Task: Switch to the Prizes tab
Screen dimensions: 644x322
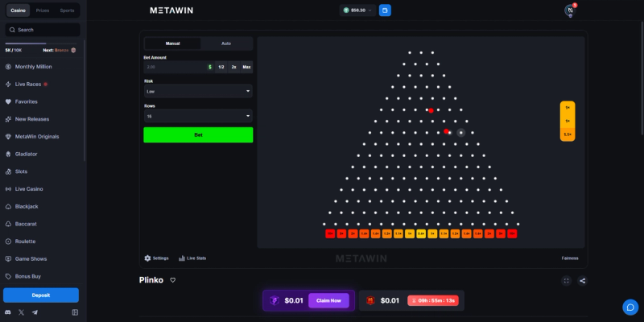Action: click(x=43, y=10)
